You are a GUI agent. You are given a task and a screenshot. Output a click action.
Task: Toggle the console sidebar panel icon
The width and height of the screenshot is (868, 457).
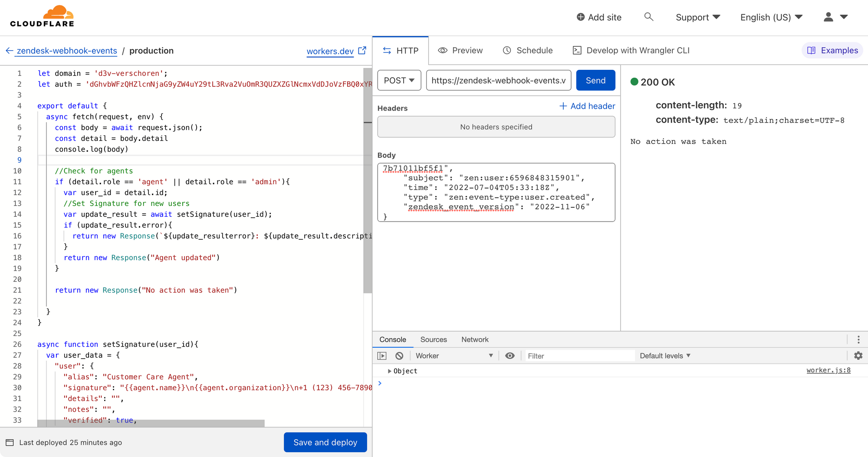382,356
